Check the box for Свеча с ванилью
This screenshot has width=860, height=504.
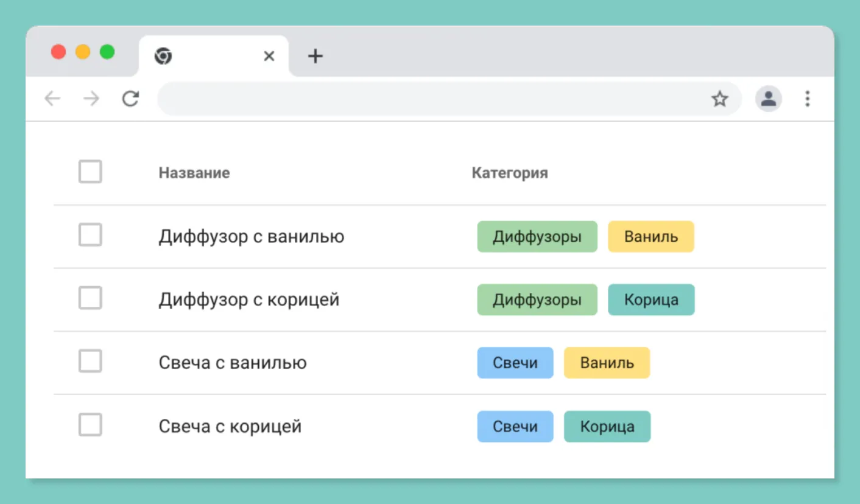(90, 362)
